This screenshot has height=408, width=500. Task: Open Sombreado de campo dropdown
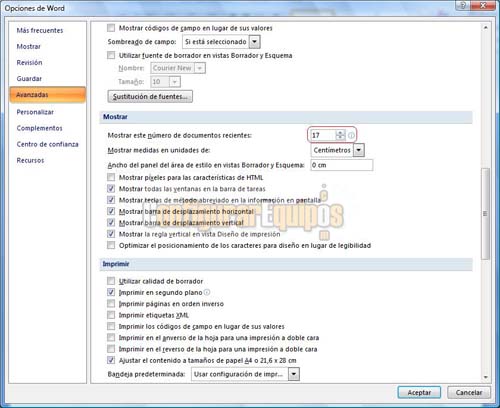255,42
